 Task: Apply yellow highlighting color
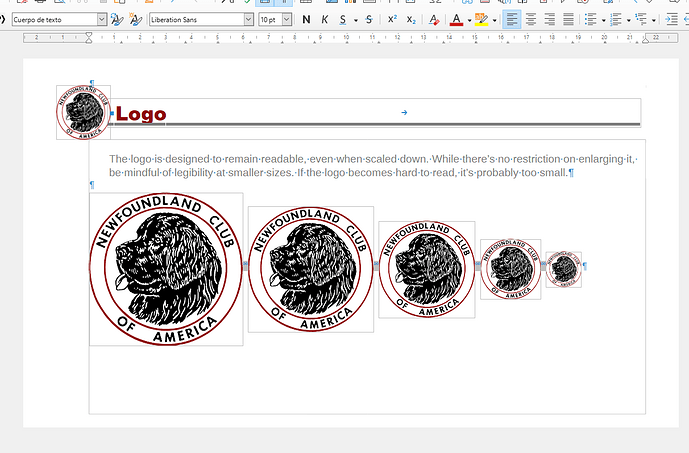click(x=481, y=19)
